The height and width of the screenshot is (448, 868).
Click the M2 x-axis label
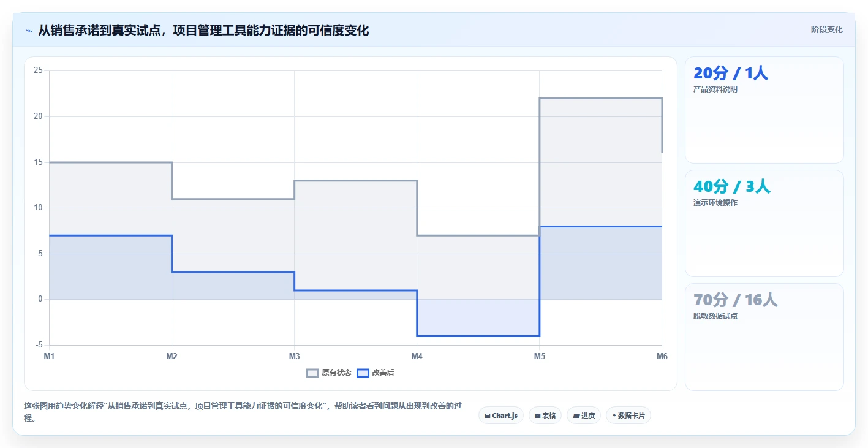(172, 356)
